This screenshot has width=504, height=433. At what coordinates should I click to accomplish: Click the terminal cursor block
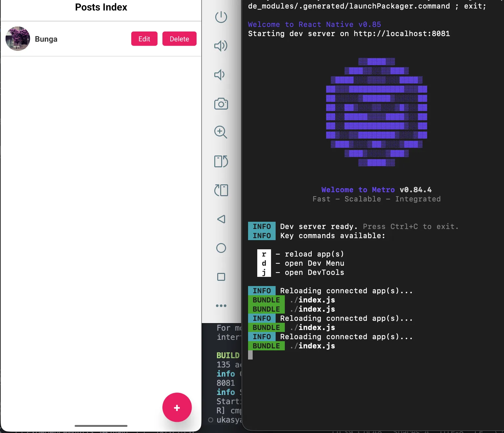(250, 355)
